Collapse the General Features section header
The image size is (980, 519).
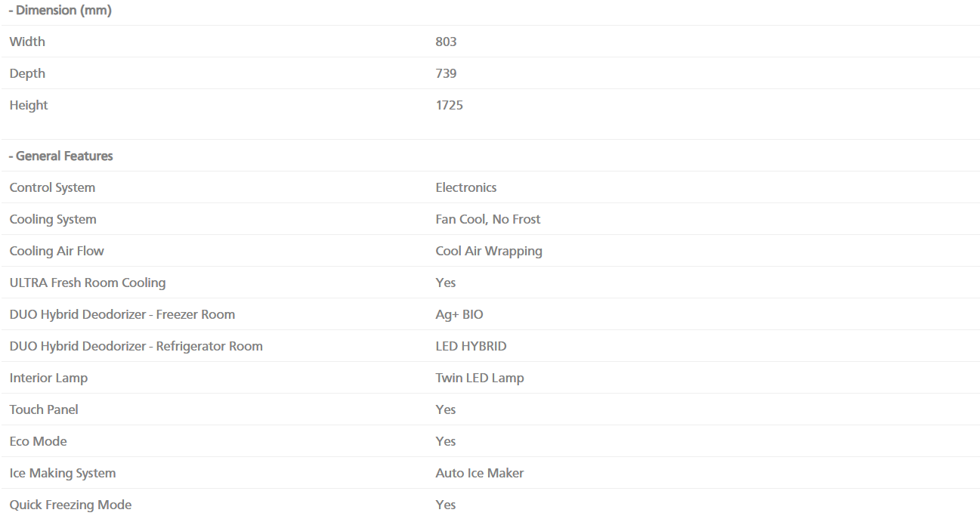(x=60, y=156)
